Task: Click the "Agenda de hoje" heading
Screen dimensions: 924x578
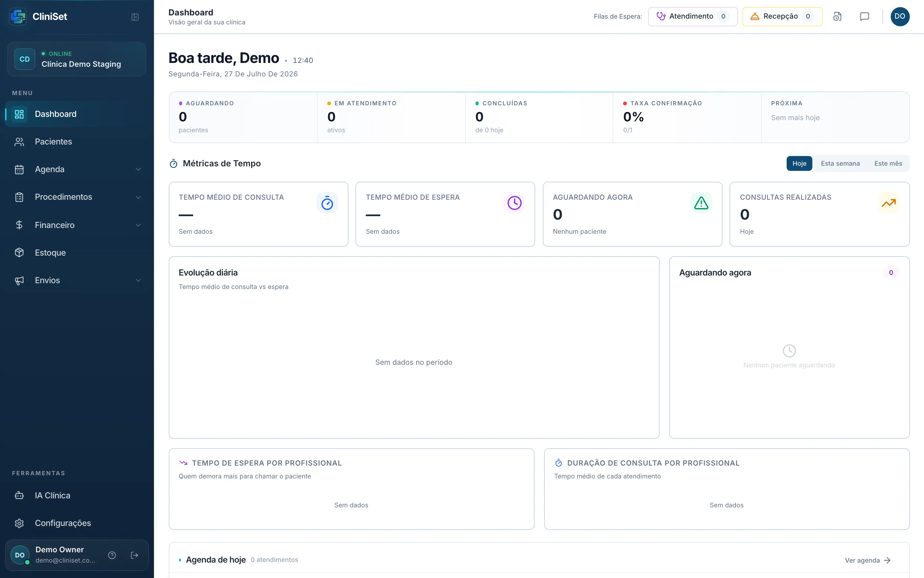Action: pyautogui.click(x=216, y=560)
